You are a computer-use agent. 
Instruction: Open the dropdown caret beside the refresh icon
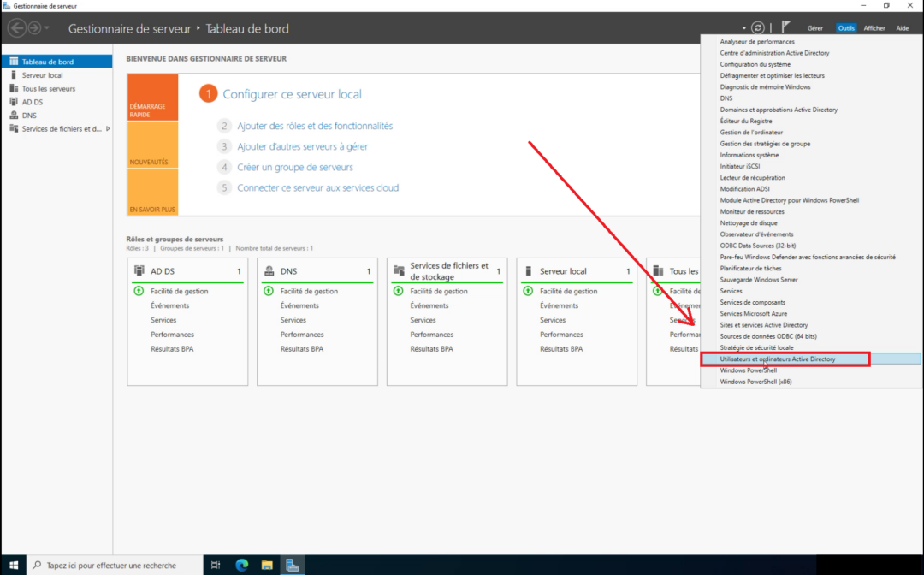(744, 27)
